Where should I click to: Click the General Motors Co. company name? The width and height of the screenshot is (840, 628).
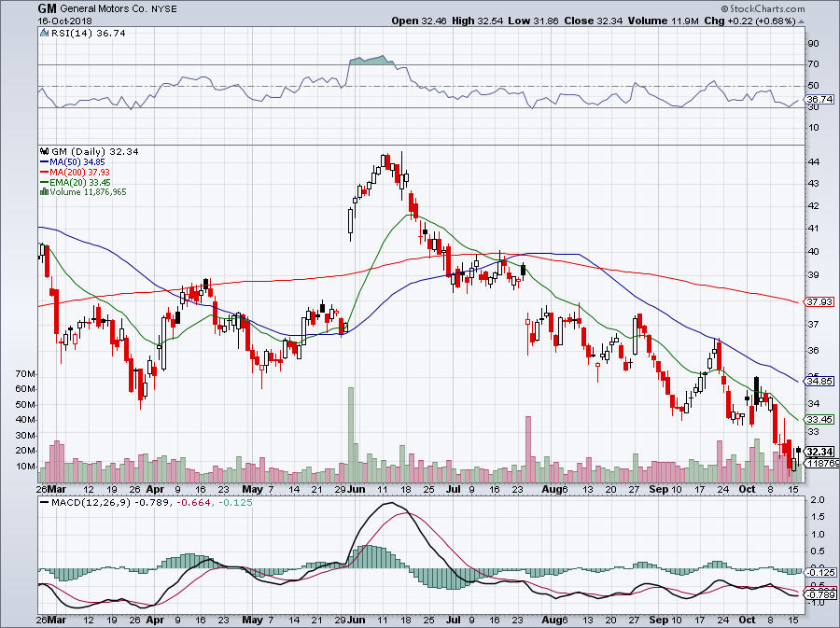pyautogui.click(x=103, y=9)
